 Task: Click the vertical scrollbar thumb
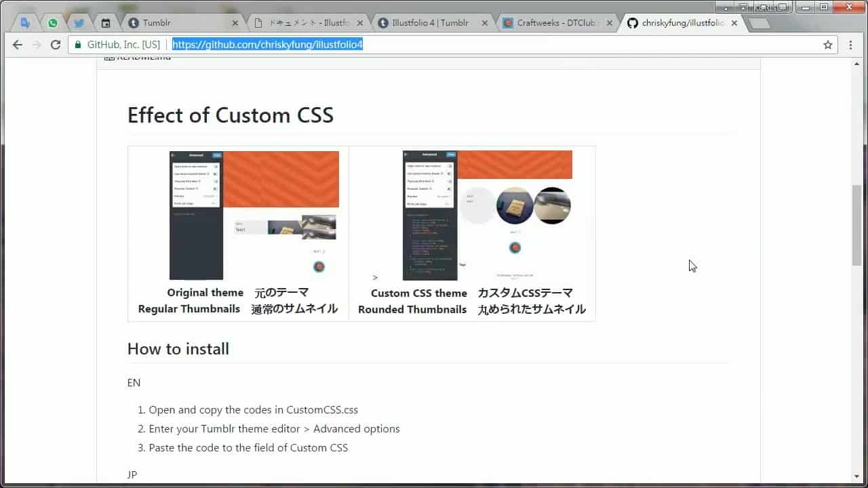(857, 224)
